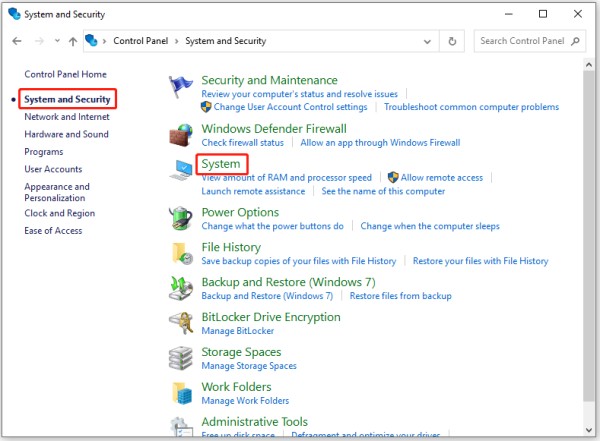Click the BitLocker Drive Encryption key icon

pyautogui.click(x=181, y=323)
